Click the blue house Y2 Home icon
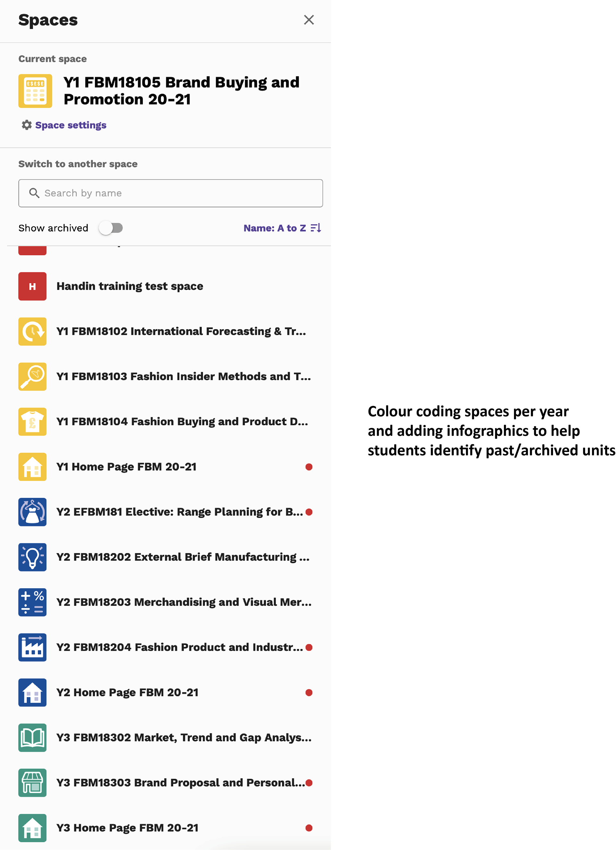The height and width of the screenshot is (850, 616). tap(32, 693)
